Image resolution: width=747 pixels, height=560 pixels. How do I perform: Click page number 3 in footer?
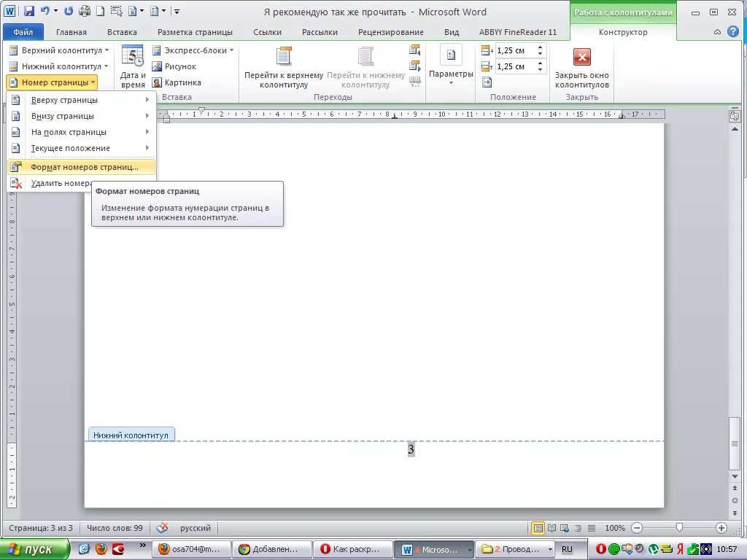pos(411,449)
